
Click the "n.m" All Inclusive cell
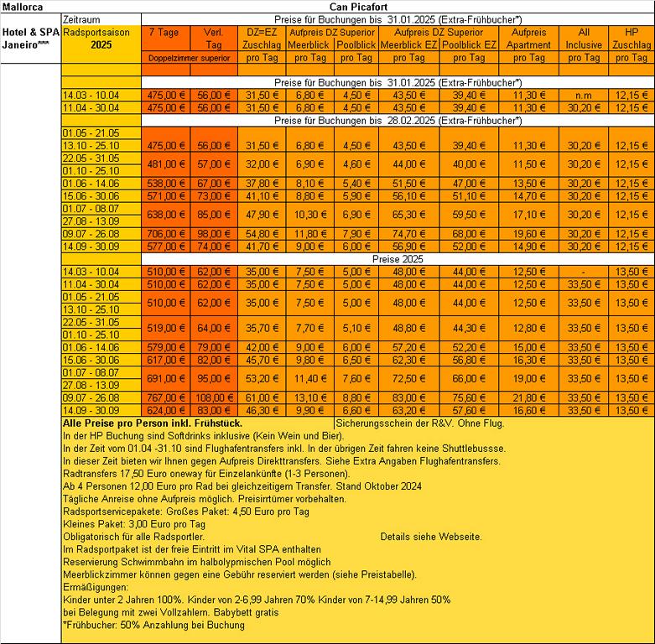pyautogui.click(x=584, y=96)
